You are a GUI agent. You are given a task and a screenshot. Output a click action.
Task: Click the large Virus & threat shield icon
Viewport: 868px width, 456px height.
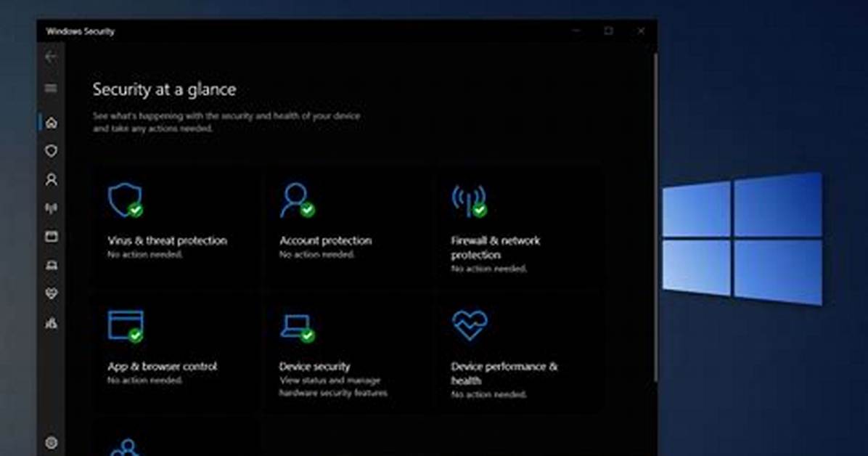[x=126, y=200]
